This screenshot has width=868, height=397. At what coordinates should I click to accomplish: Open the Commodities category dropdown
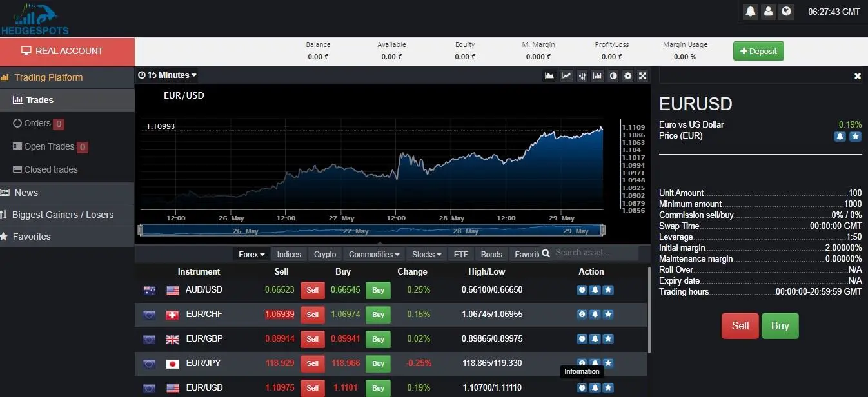click(374, 255)
